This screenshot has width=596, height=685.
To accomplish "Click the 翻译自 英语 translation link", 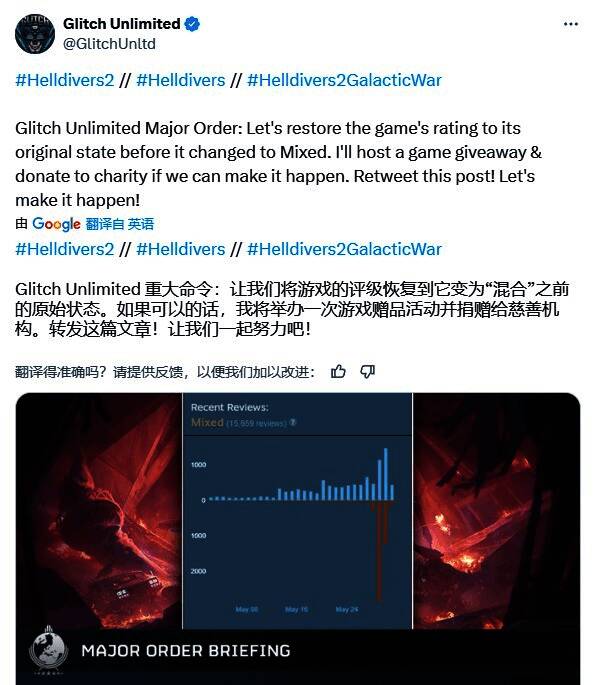I will point(120,224).
